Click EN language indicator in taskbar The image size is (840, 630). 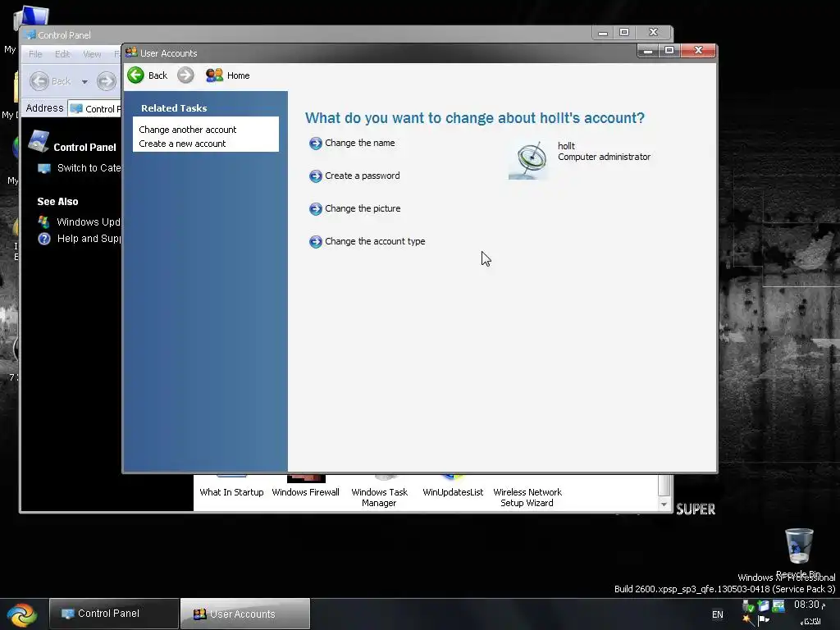(x=717, y=614)
